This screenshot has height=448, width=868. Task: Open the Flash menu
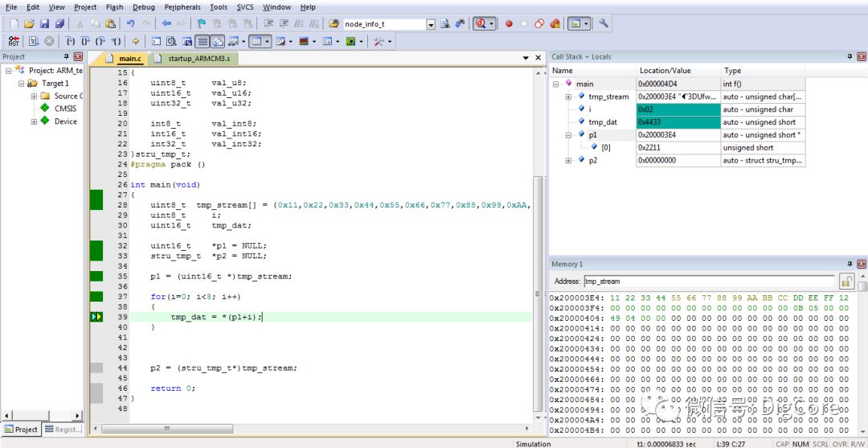pos(115,7)
